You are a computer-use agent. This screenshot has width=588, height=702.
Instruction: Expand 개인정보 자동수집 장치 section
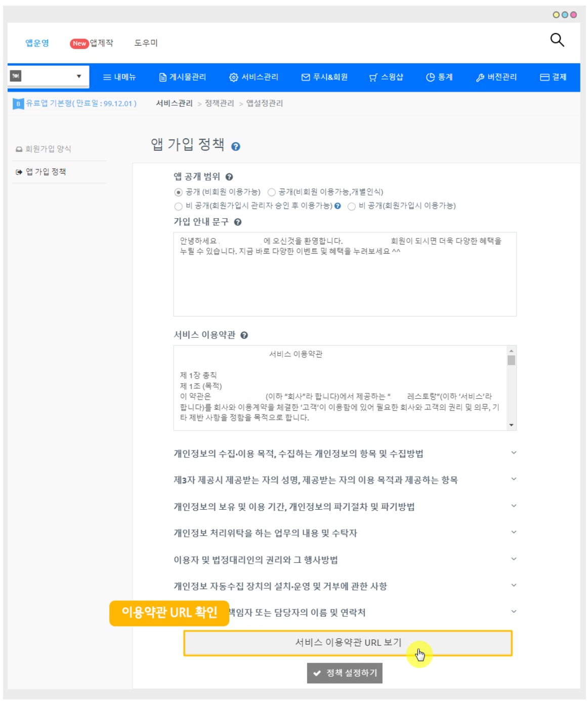click(x=514, y=586)
